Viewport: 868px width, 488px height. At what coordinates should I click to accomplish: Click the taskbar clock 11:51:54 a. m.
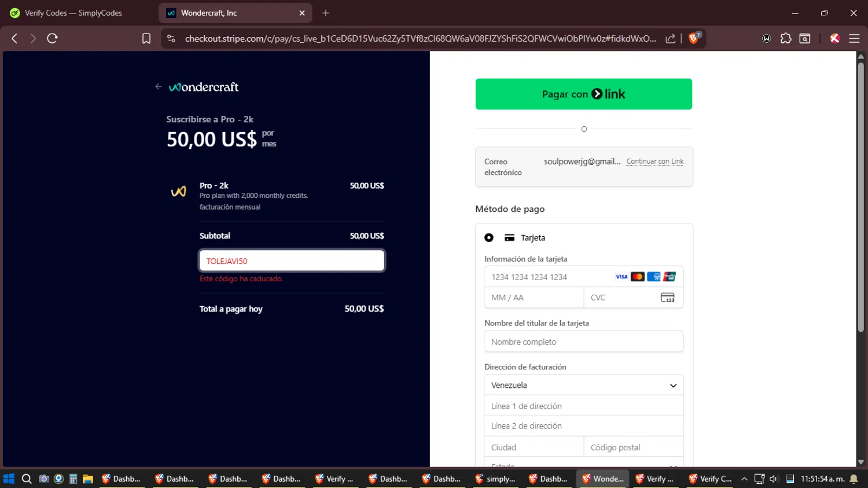click(x=822, y=479)
